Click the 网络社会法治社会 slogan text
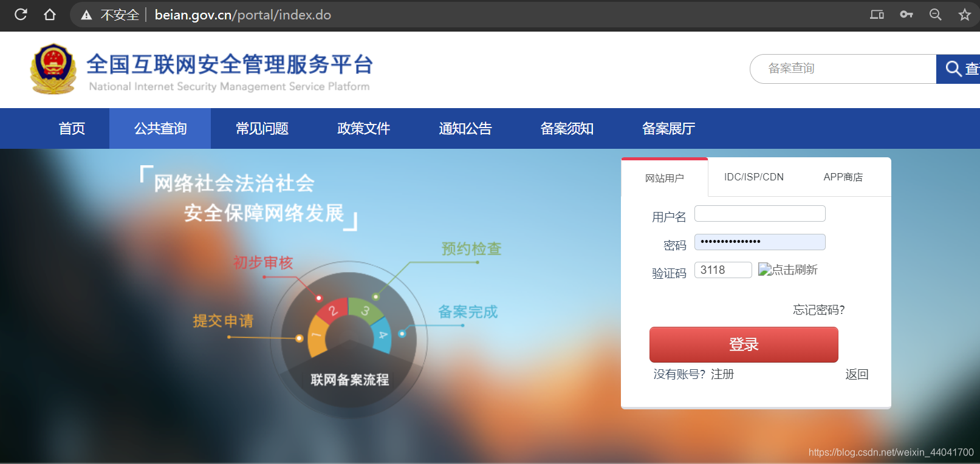Image resolution: width=980 pixels, height=464 pixels. (234, 183)
